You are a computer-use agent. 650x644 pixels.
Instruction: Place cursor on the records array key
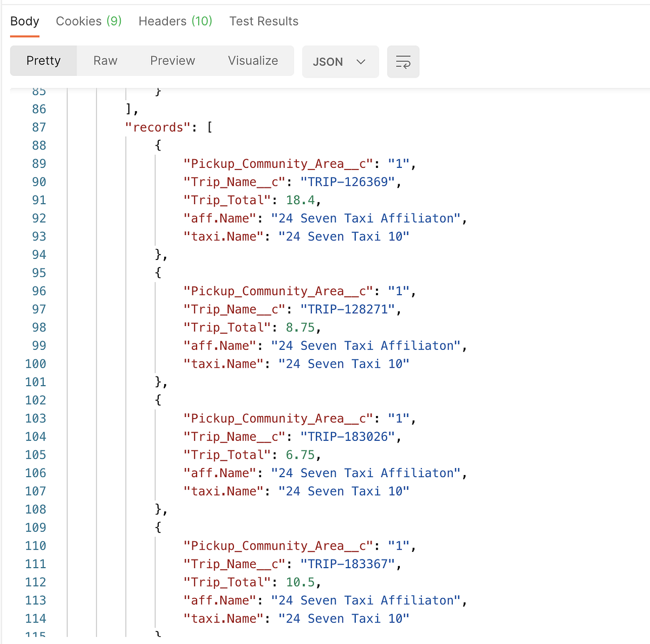pyautogui.click(x=157, y=127)
